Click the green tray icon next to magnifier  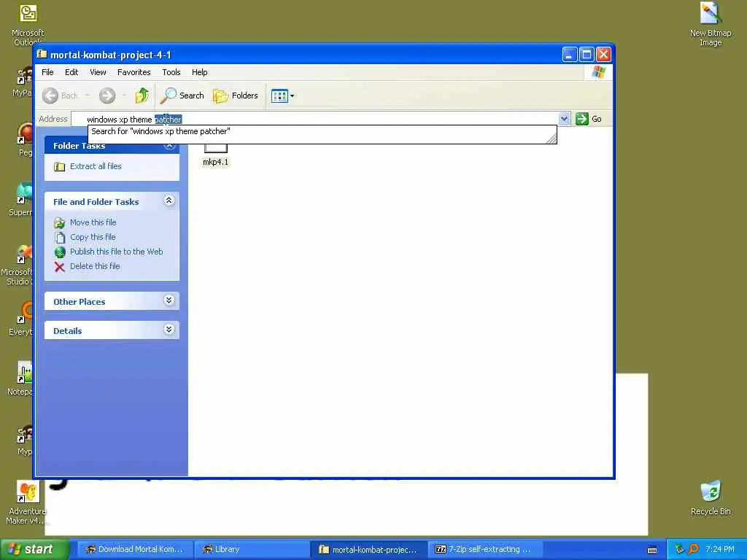[x=679, y=550]
